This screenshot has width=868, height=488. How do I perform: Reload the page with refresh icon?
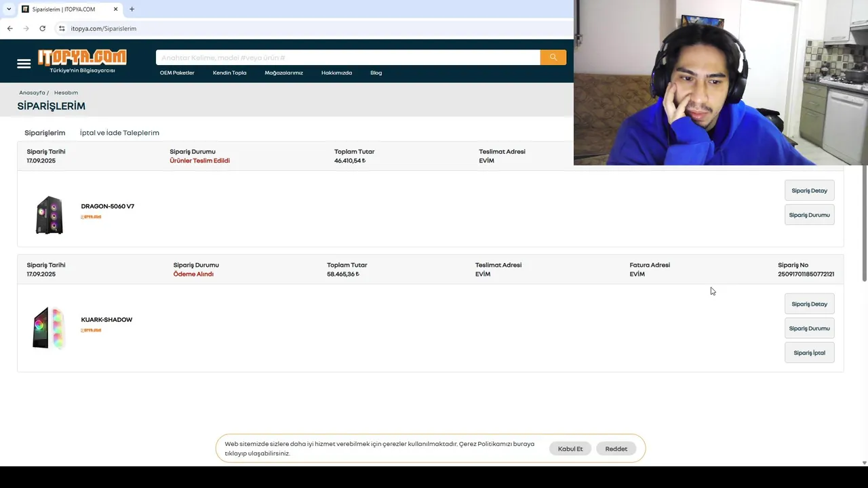[42, 28]
